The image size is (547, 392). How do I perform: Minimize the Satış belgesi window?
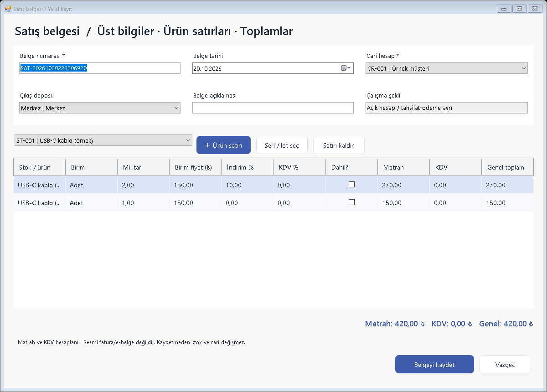pos(504,8)
